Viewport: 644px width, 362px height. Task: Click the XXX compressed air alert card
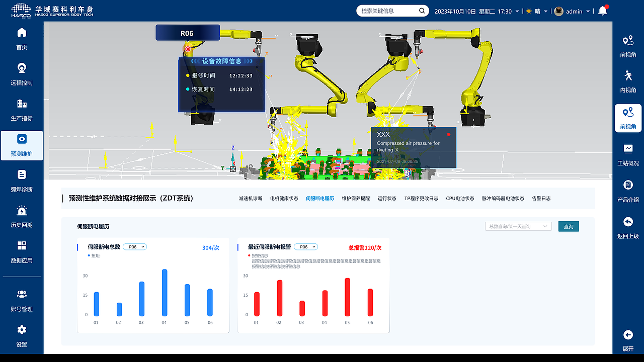(414, 147)
